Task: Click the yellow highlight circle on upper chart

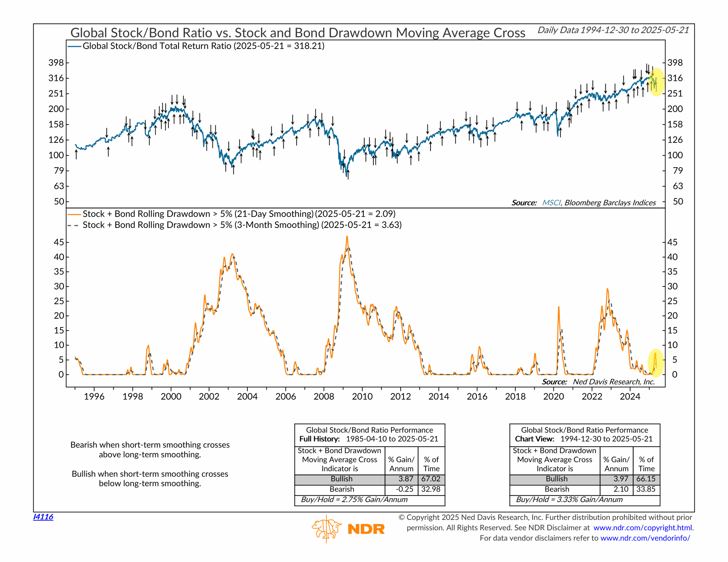Action: pos(656,82)
